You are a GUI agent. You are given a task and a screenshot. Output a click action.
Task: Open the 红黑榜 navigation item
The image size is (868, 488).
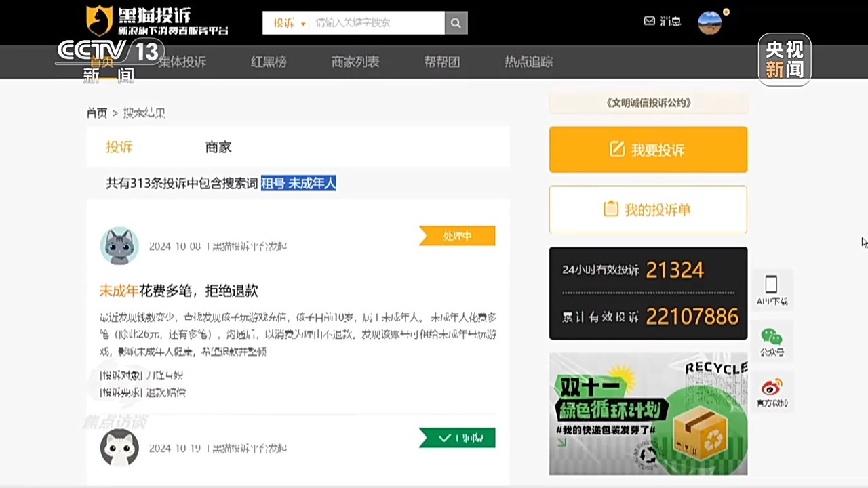point(268,62)
